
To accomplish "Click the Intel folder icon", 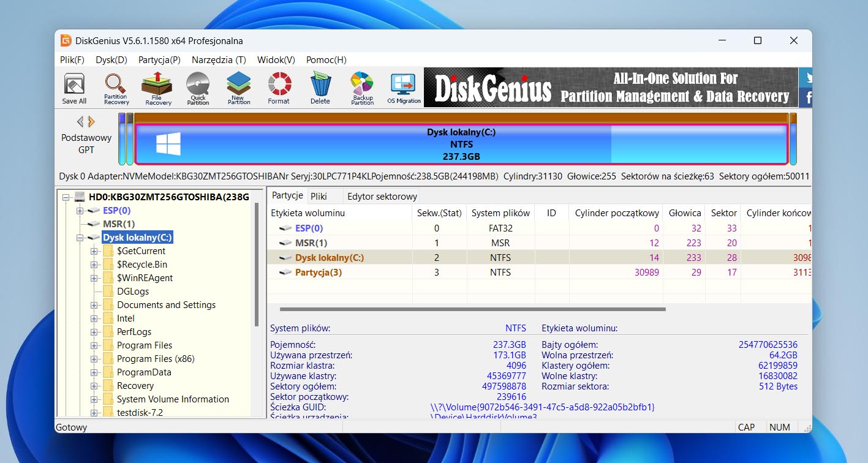I will tap(108, 318).
